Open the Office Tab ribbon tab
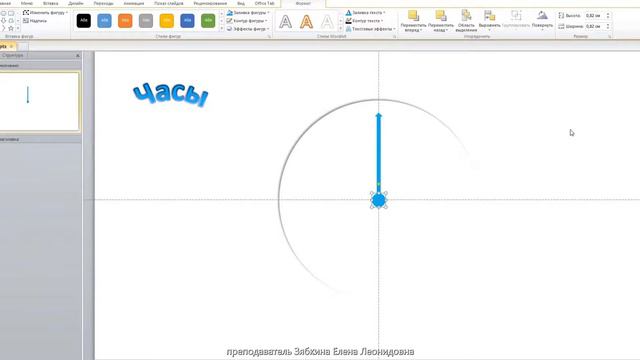This screenshot has width=640, height=360. coord(264,3)
